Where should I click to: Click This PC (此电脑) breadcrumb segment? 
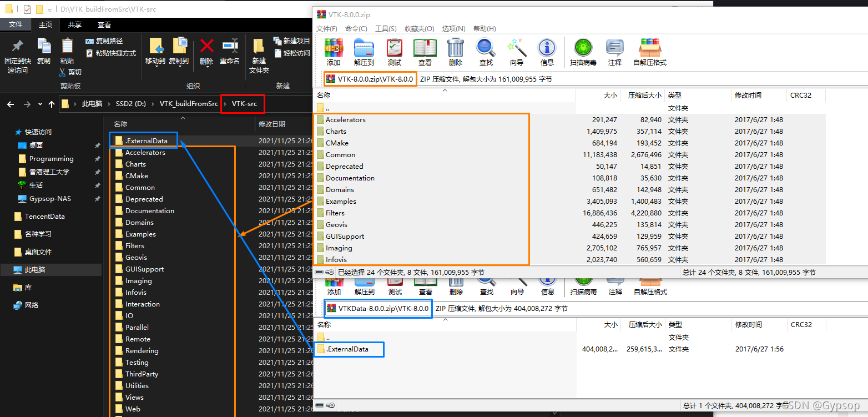92,104
